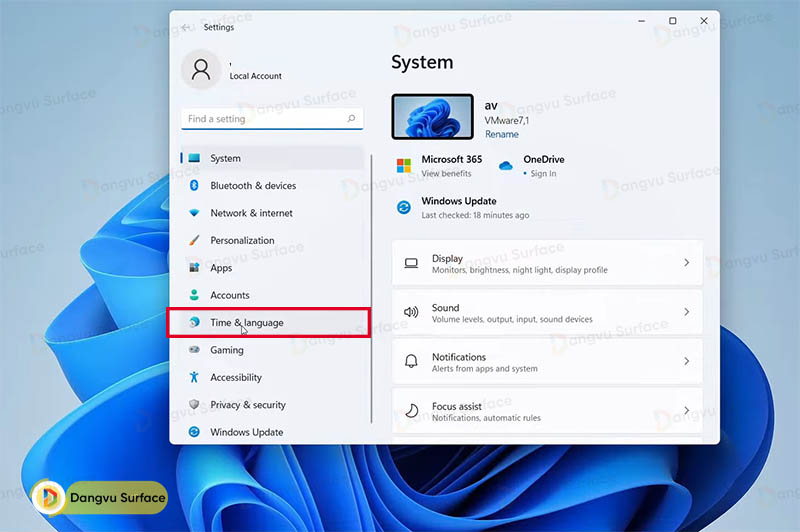
Task: Click the Windows Update sync icon in header
Action: point(404,207)
